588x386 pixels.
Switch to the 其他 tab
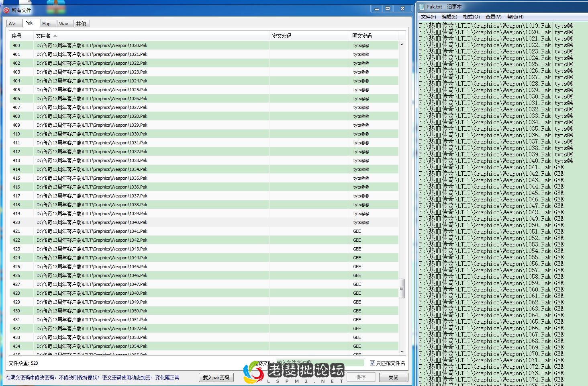click(x=81, y=24)
